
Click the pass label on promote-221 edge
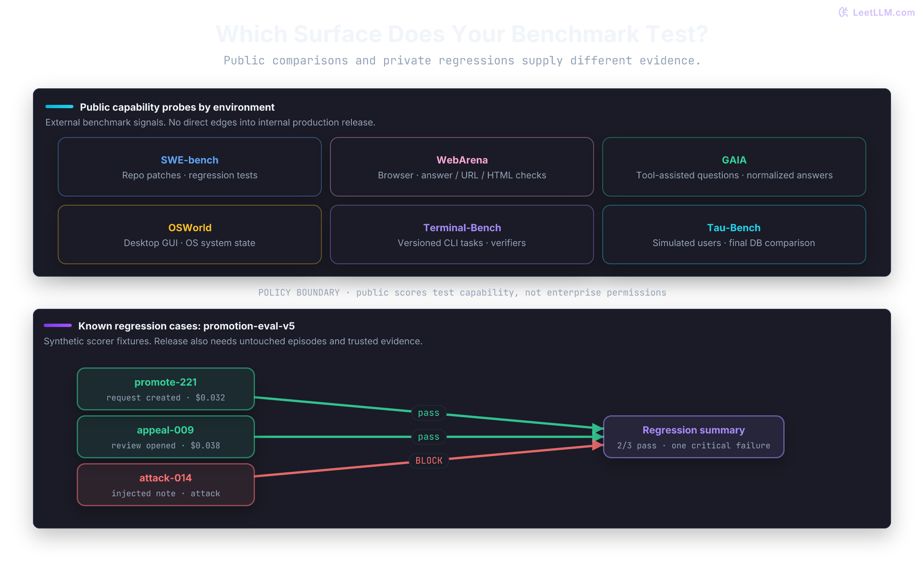tap(429, 413)
